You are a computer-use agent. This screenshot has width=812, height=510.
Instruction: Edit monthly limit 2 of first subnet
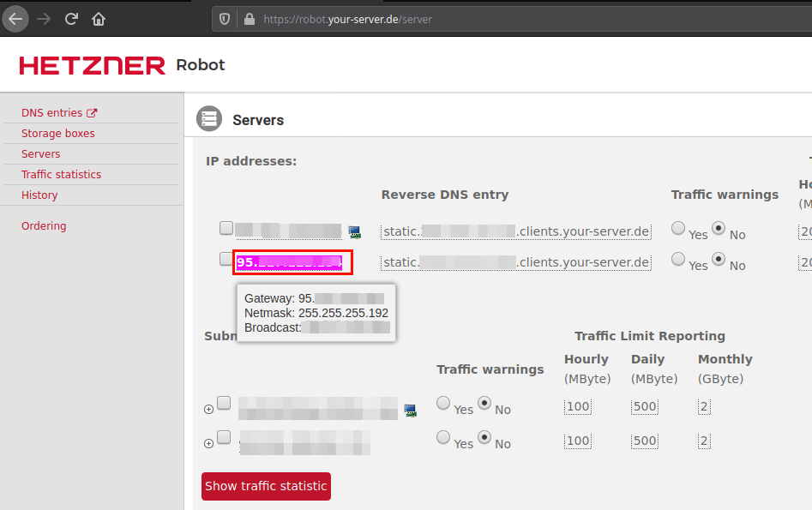click(x=704, y=406)
